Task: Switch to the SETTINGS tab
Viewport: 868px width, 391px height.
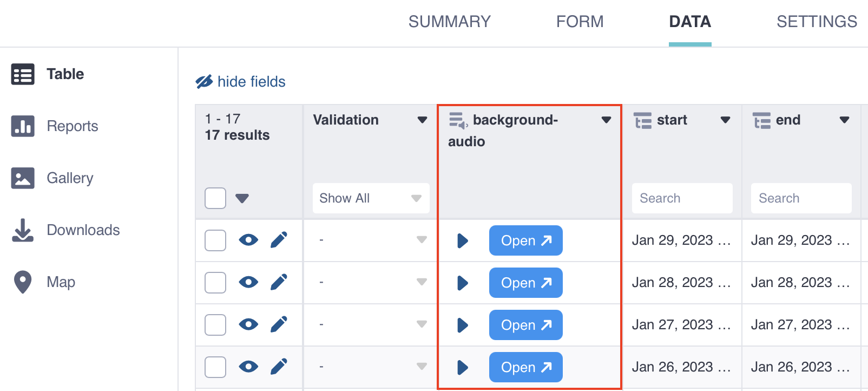Action: pyautogui.click(x=817, y=22)
